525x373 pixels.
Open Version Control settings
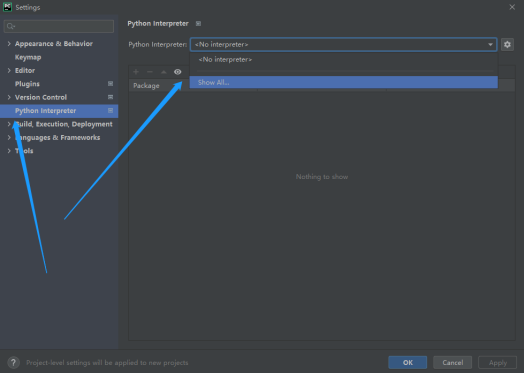point(41,97)
